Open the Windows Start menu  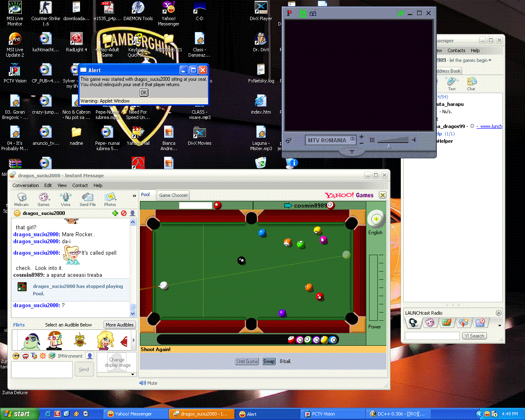pos(19,414)
